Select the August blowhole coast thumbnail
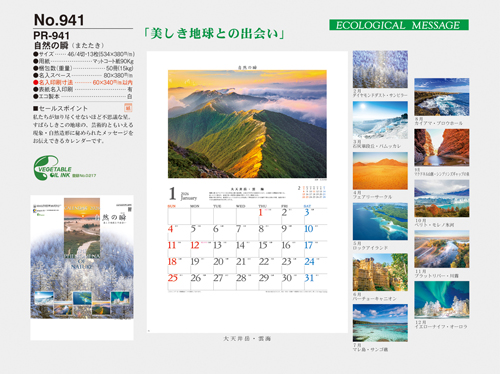 point(442,97)
